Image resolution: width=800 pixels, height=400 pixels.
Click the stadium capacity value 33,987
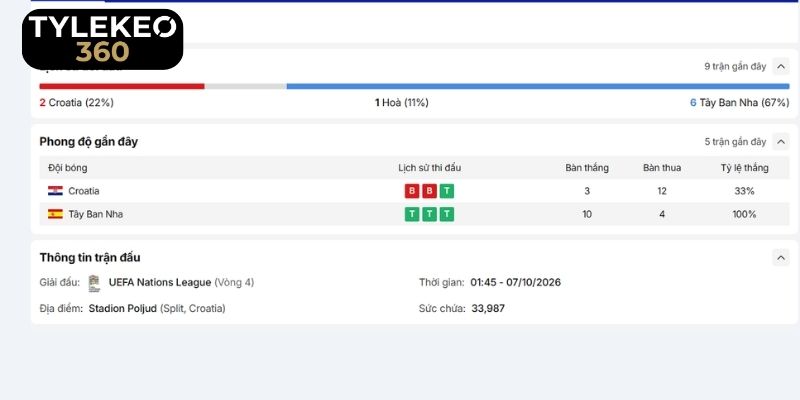tap(488, 308)
